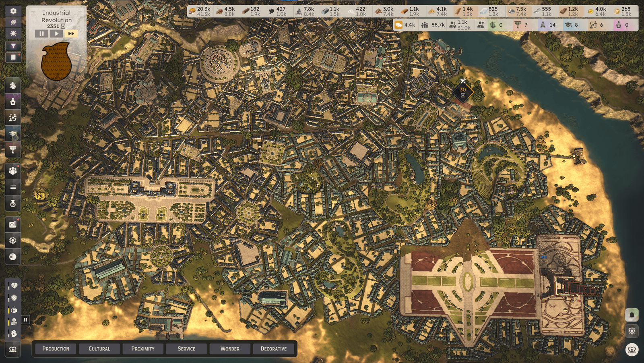
Task: Open the trophy star achievements panel
Action: (x=13, y=150)
